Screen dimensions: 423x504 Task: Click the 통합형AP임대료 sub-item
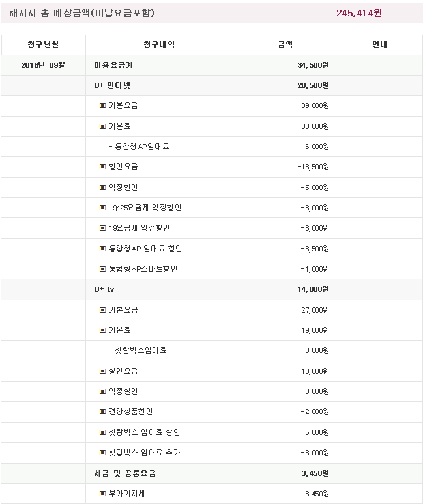click(141, 147)
